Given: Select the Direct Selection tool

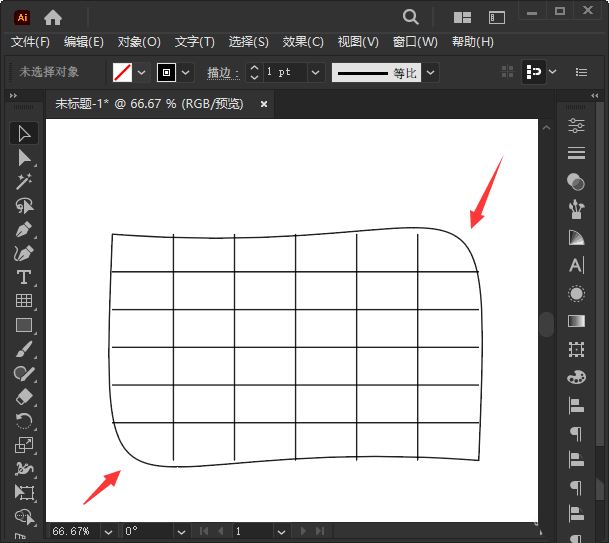Looking at the screenshot, I should 24,158.
